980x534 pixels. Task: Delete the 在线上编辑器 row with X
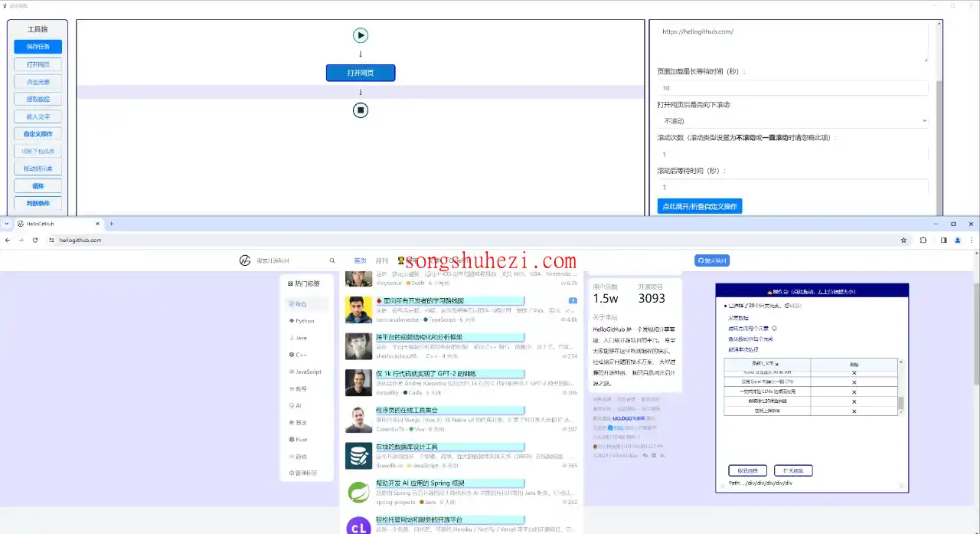tap(854, 411)
